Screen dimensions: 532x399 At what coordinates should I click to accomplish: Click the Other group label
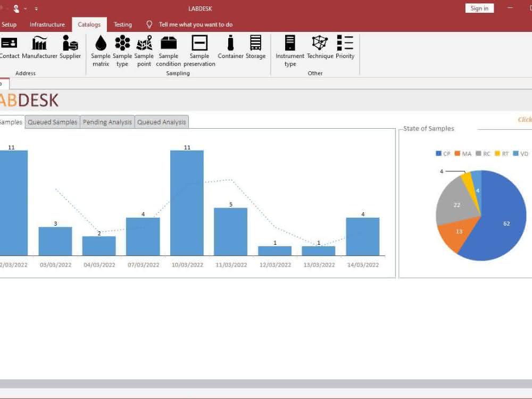315,73
